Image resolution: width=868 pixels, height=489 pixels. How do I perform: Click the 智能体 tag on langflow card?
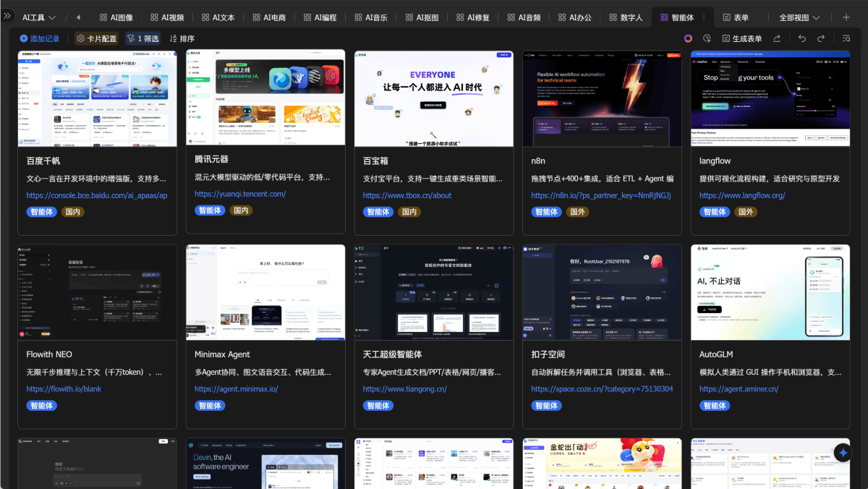715,212
